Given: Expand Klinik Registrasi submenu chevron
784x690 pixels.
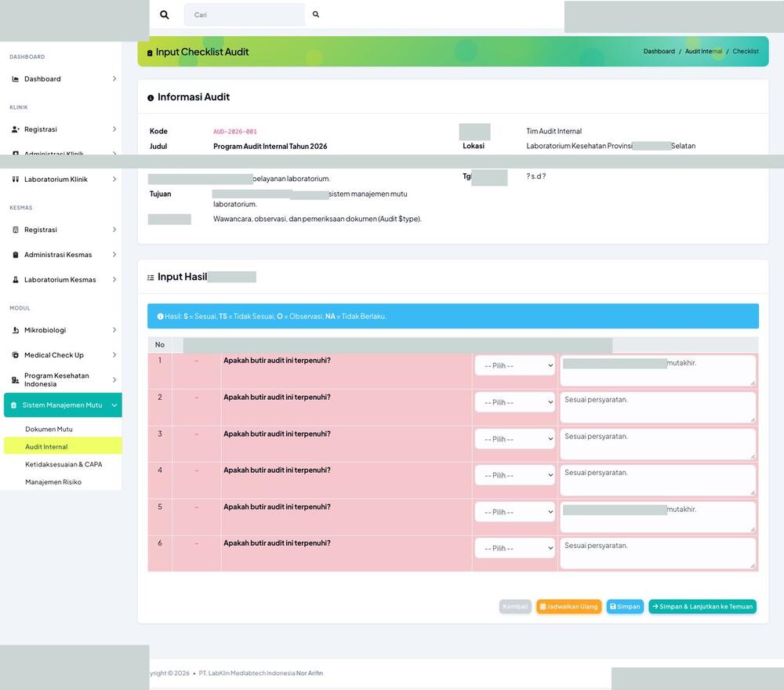Looking at the screenshot, I should pyautogui.click(x=114, y=129).
